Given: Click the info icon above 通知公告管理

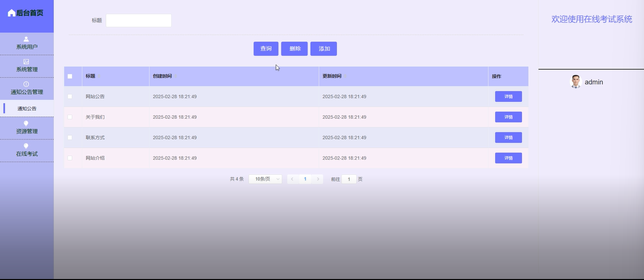Looking at the screenshot, I should point(26,84).
